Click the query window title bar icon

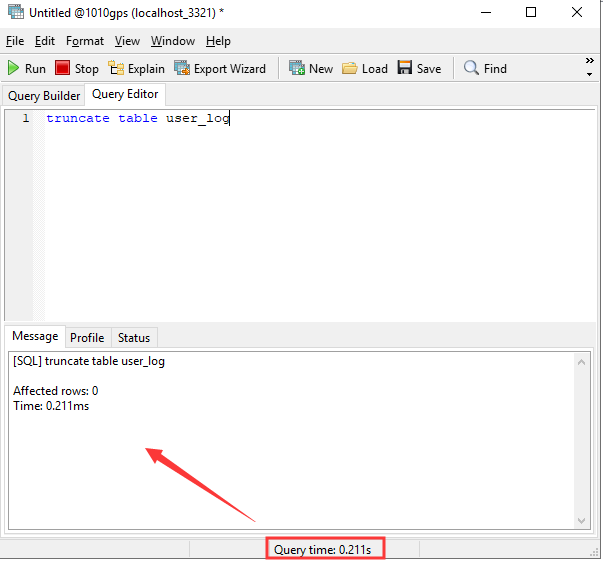click(16, 12)
